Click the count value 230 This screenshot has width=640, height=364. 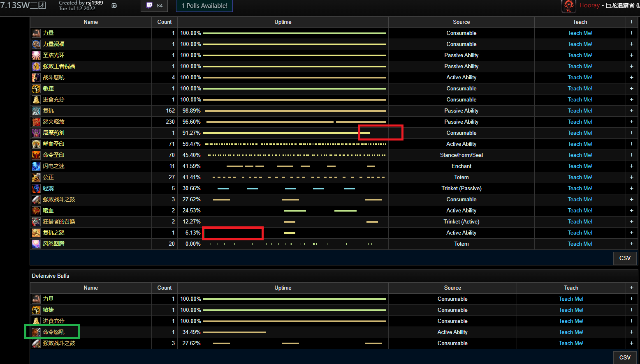170,122
